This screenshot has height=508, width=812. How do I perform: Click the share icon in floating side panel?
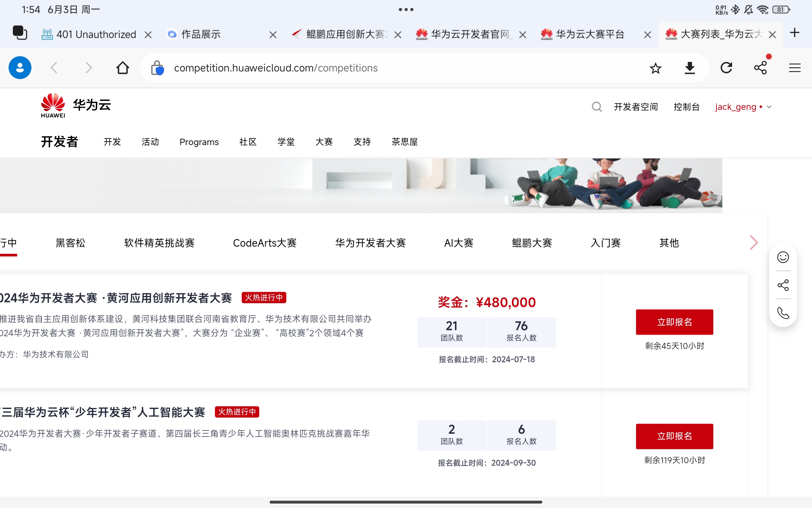[783, 285]
